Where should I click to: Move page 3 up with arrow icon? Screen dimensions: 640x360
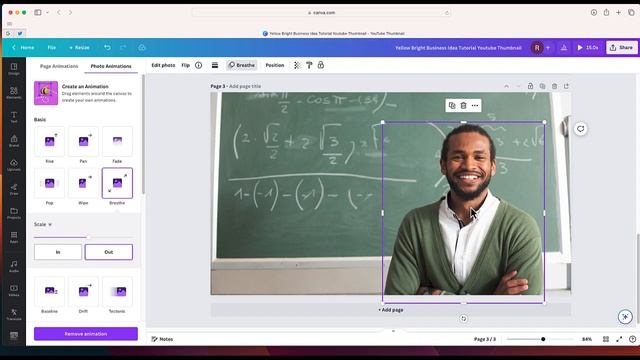506,86
